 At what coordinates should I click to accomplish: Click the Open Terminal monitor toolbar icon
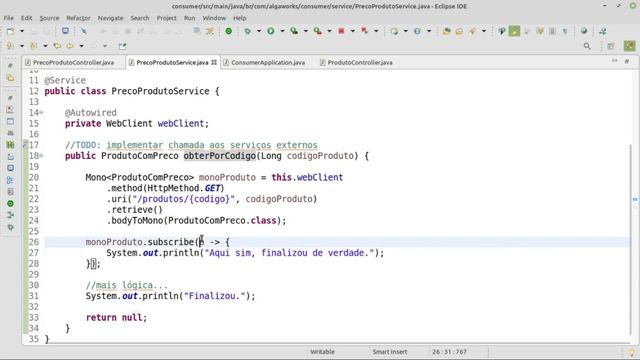pos(65,31)
